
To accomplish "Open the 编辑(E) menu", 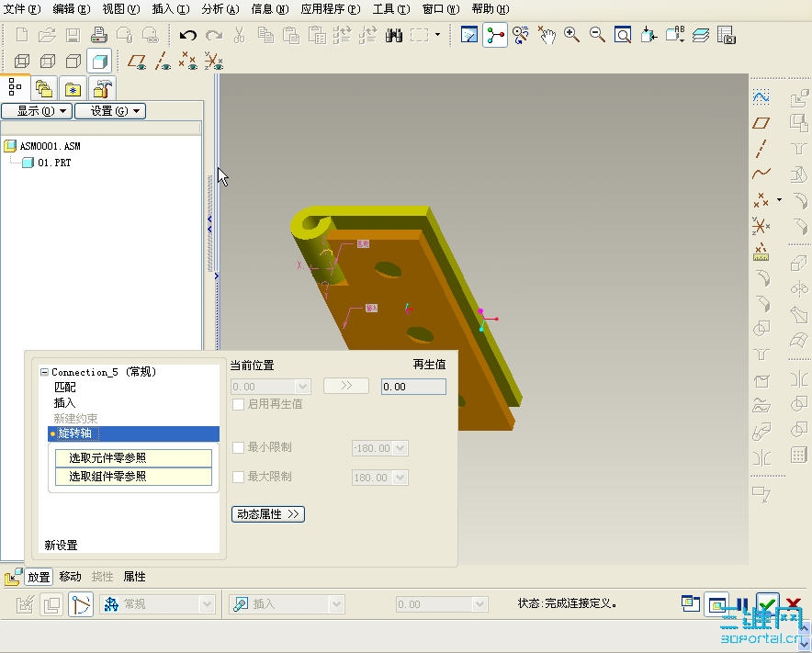I will 72,9.
